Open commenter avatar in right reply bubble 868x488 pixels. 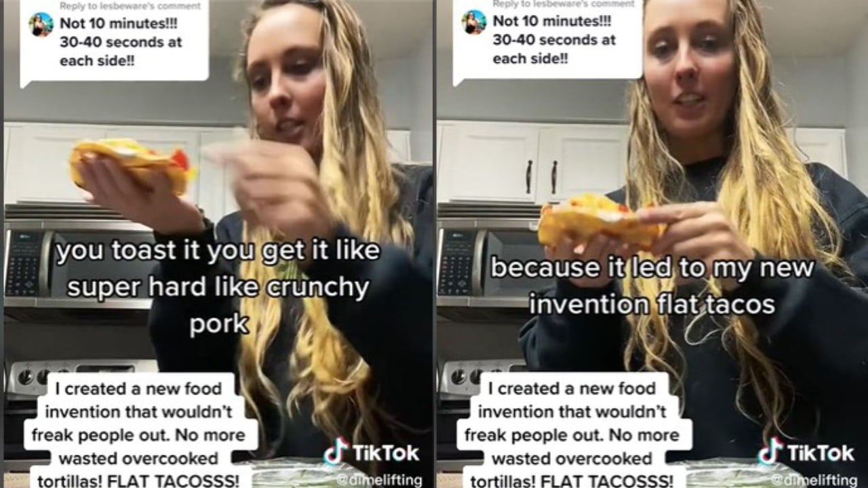pos(474,22)
